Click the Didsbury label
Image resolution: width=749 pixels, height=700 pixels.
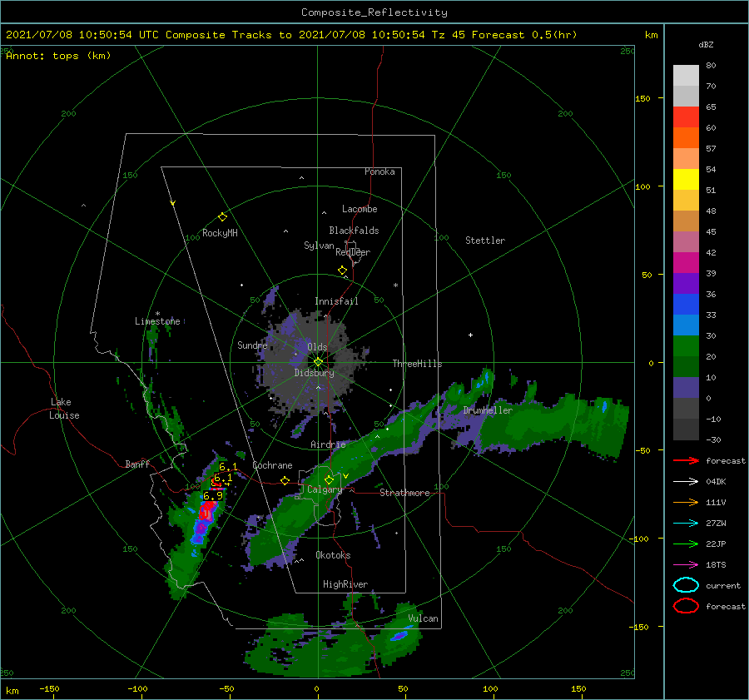coord(315,373)
